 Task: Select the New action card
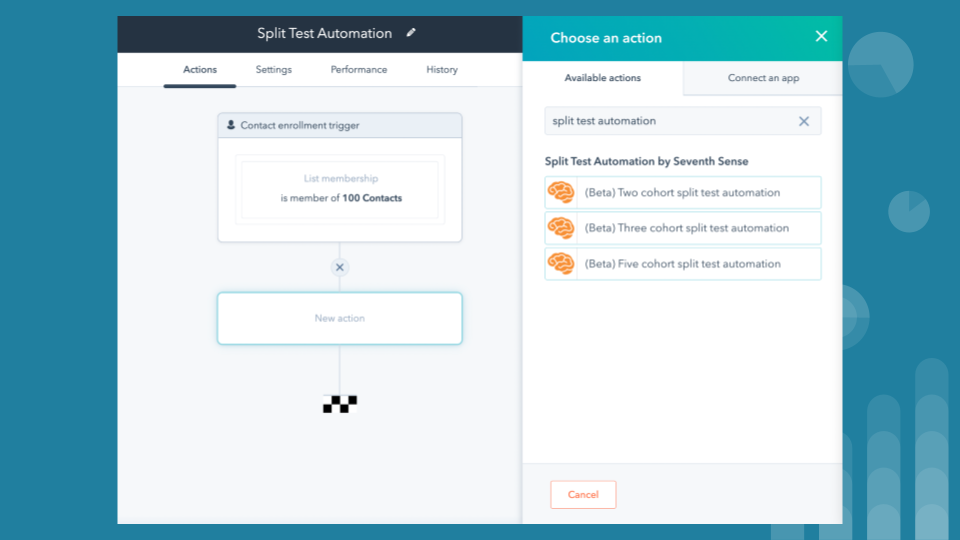point(340,318)
